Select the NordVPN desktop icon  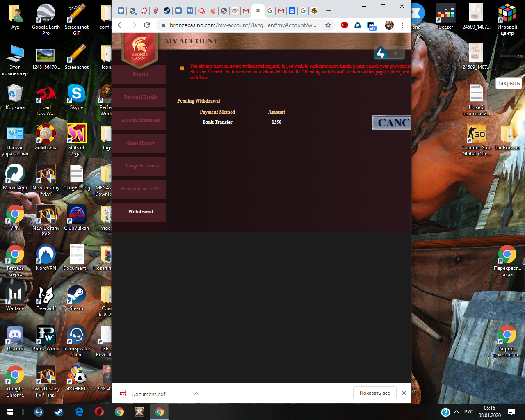click(46, 258)
